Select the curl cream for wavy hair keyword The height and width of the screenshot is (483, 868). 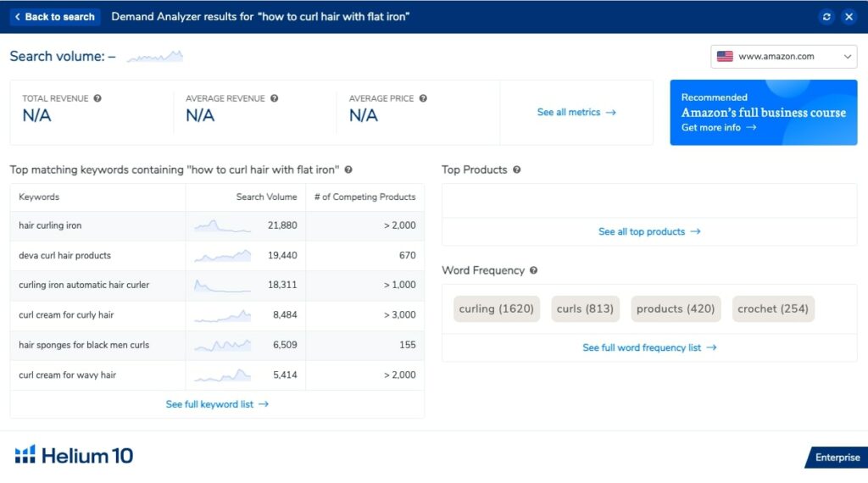pos(68,375)
